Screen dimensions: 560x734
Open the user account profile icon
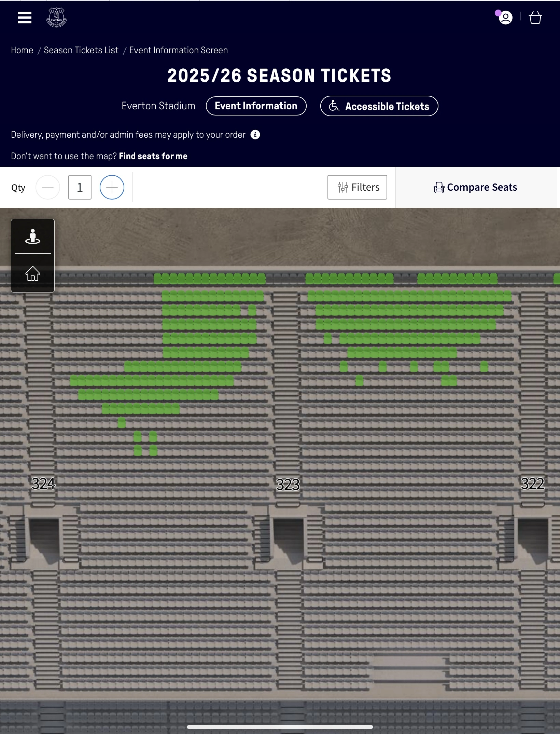(x=505, y=18)
